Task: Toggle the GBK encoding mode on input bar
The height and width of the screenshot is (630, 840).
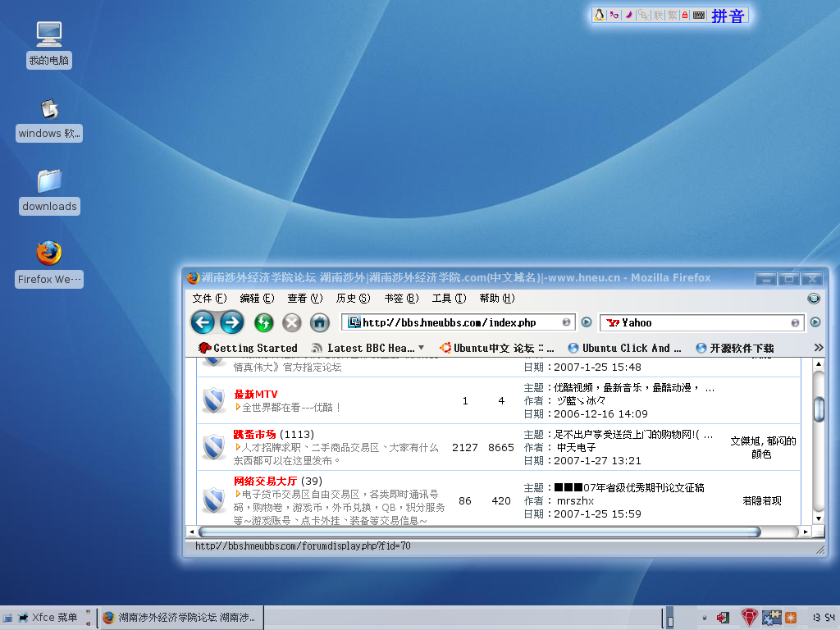Action: tap(643, 15)
